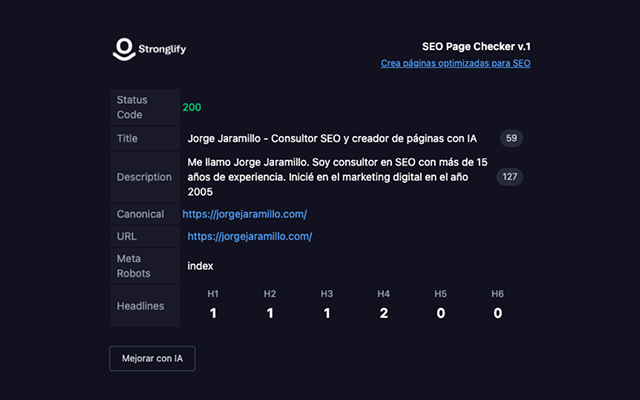The image size is (640, 400).
Task: Click the H2 headline count
Action: 270,313
